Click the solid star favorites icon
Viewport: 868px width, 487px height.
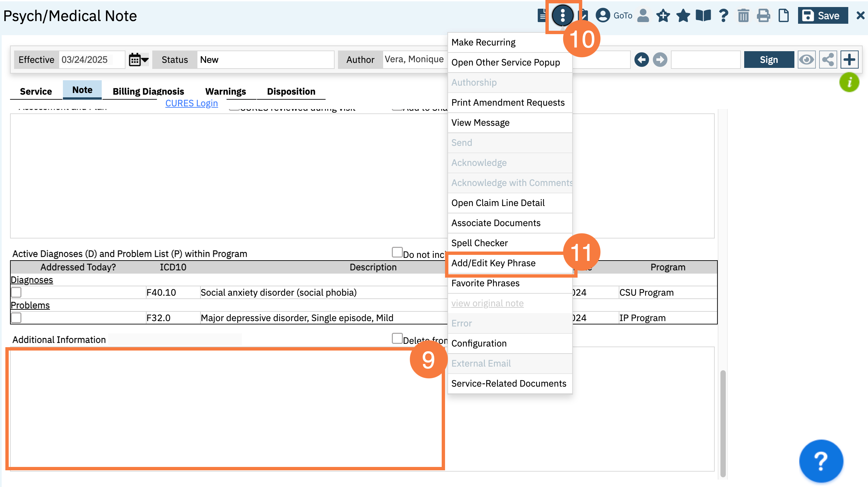(x=683, y=15)
